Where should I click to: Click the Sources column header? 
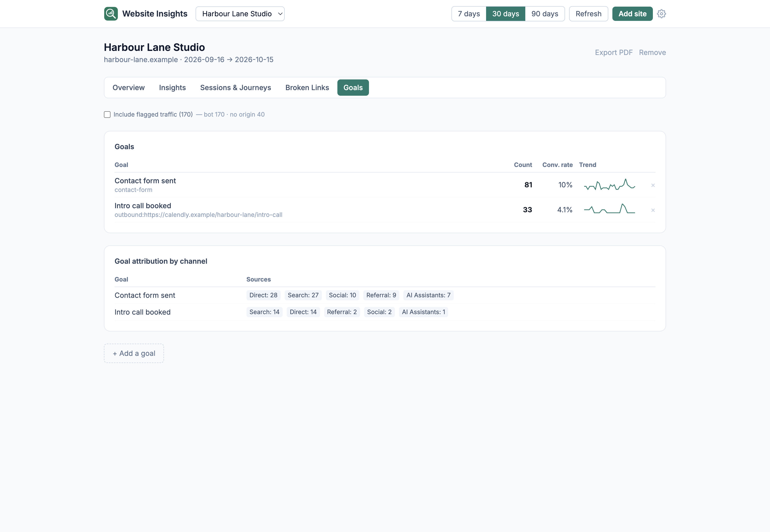click(258, 279)
